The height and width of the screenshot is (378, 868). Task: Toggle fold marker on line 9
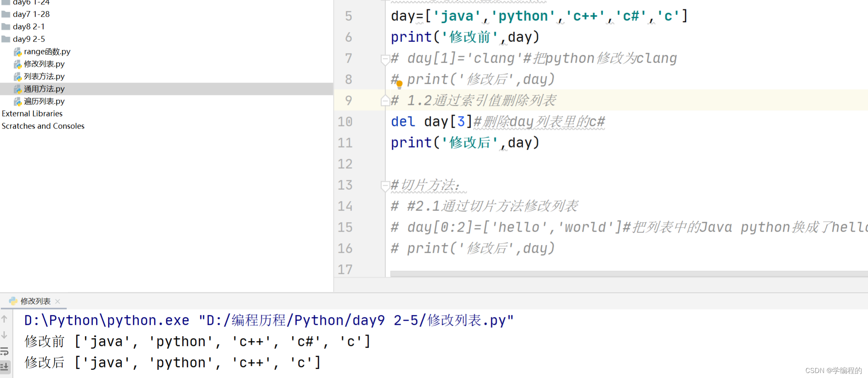[x=385, y=100]
